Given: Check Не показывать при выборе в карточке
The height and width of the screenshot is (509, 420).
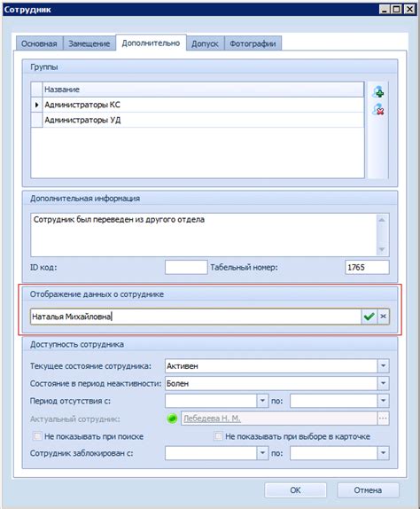Looking at the screenshot, I should coord(218,436).
